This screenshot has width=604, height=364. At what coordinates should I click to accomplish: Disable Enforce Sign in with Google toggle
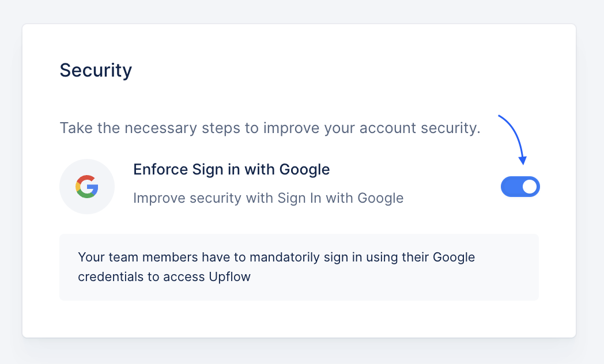[x=520, y=187]
